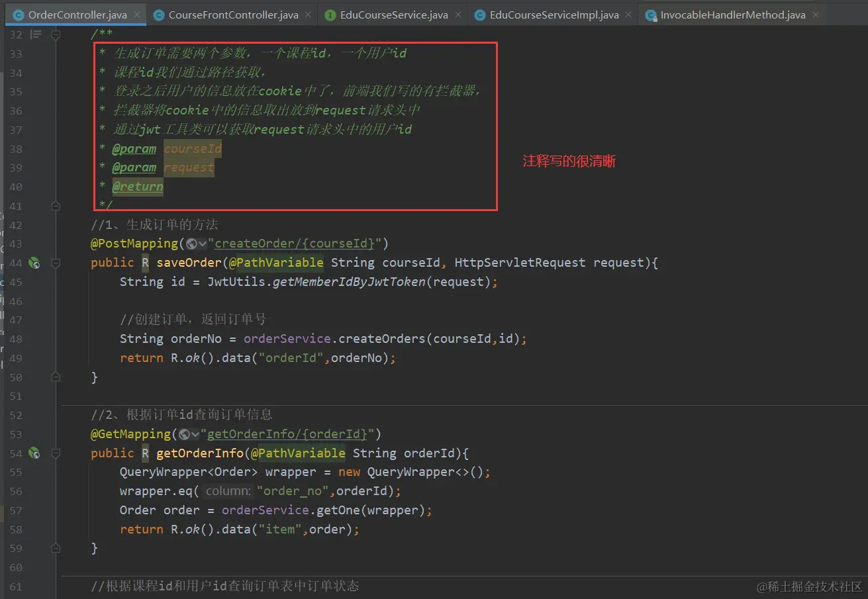The width and height of the screenshot is (868, 599).
Task: Open the CourseFrontController.java tab
Action: [x=233, y=15]
